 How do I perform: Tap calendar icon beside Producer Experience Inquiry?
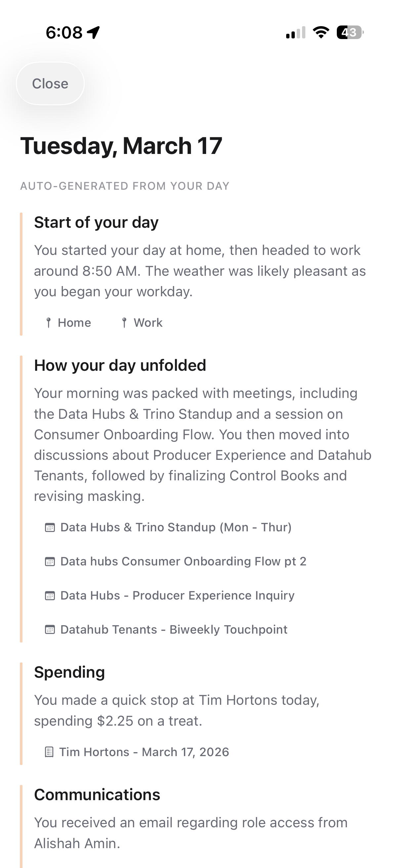coord(50,596)
